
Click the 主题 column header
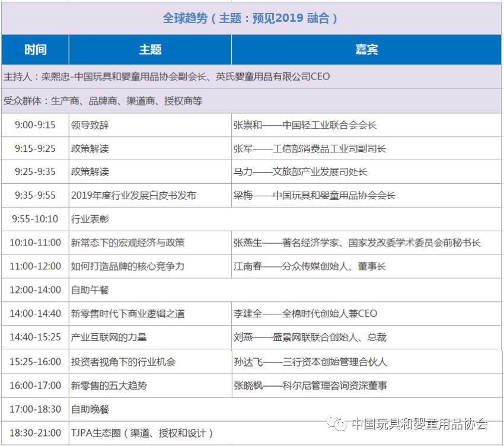pyautogui.click(x=150, y=50)
